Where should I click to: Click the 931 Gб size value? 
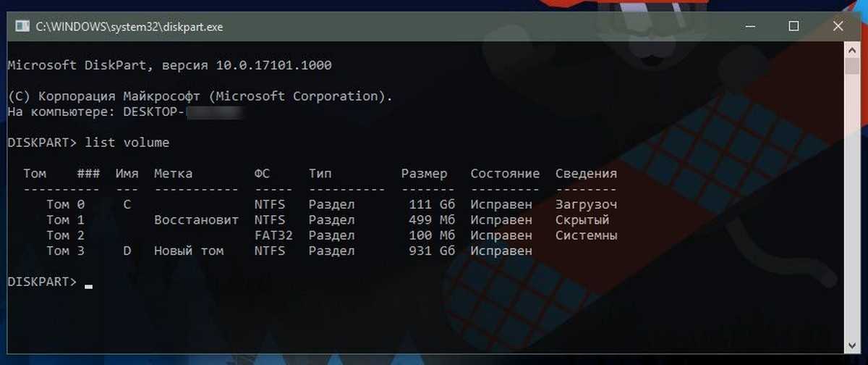click(x=431, y=251)
